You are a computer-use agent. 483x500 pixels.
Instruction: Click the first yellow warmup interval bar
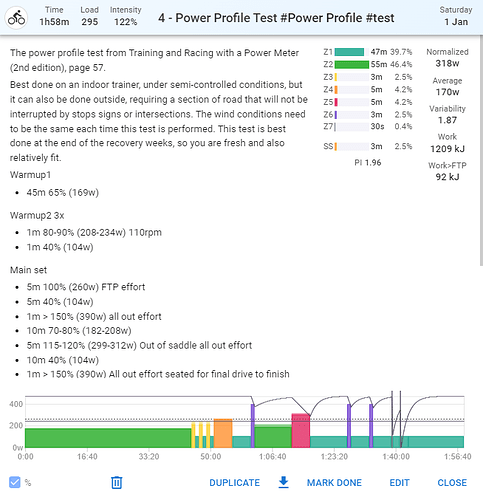click(x=193, y=435)
